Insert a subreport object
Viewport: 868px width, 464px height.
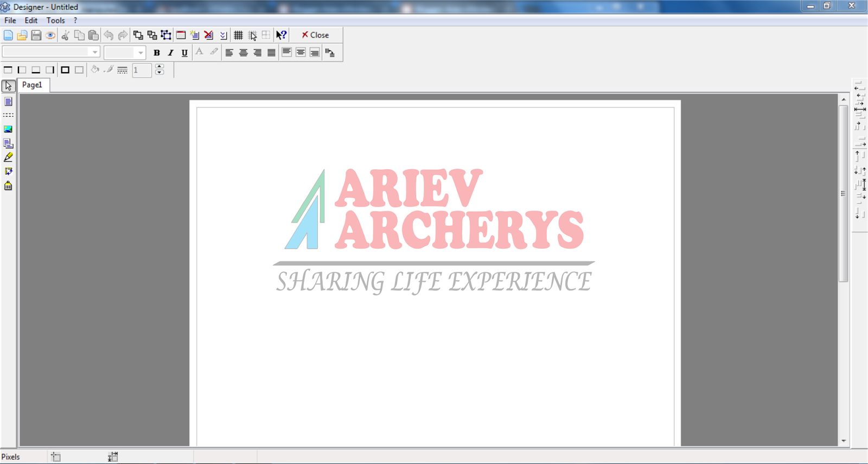pos(8,143)
